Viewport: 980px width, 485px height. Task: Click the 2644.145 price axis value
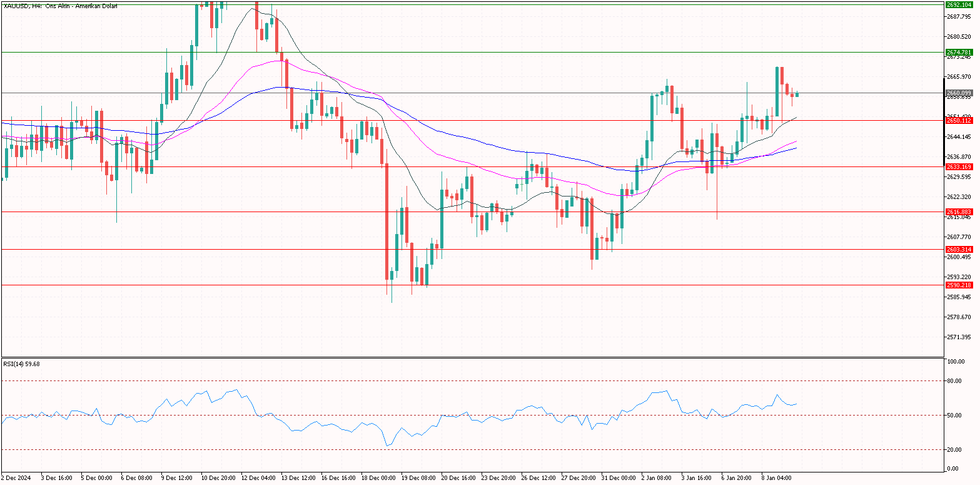click(959, 137)
